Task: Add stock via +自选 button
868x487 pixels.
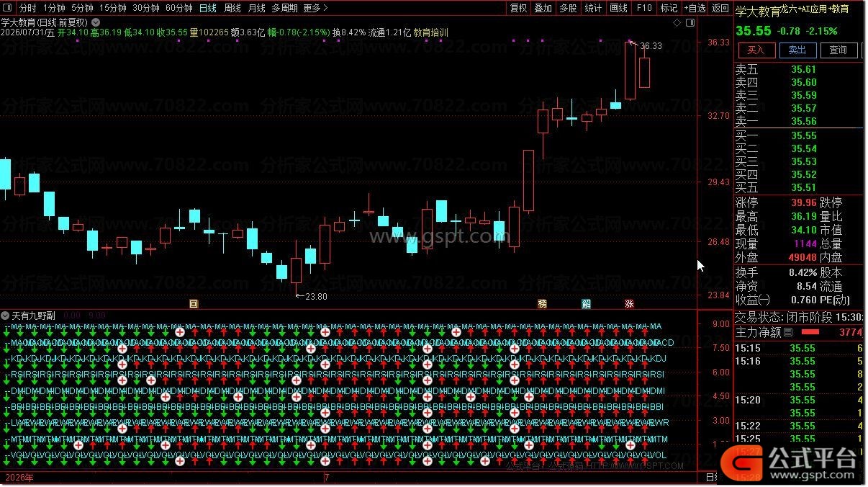Action: click(695, 8)
